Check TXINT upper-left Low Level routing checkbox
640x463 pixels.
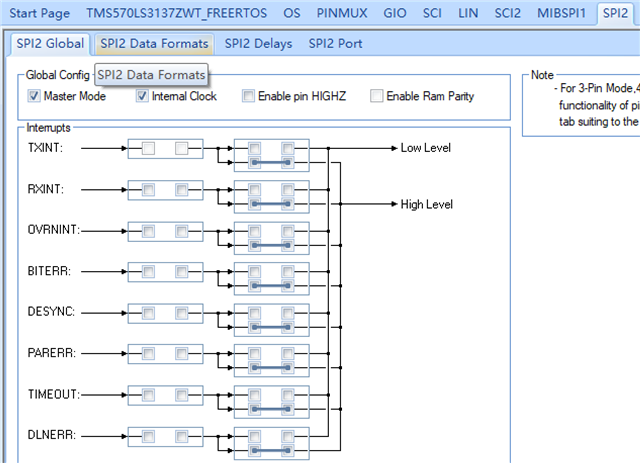coord(254,148)
